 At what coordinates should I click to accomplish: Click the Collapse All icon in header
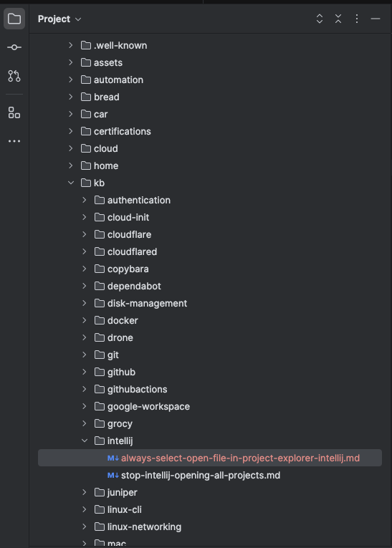point(338,19)
